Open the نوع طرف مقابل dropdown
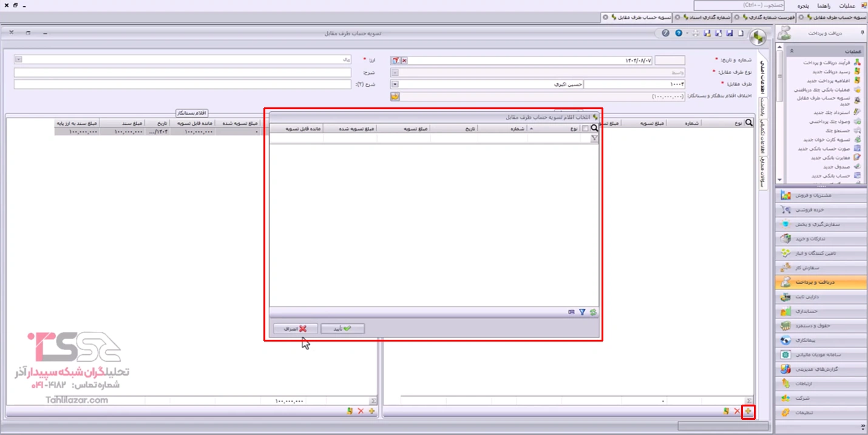Image resolution: width=868 pixels, height=435 pixels. coord(395,72)
